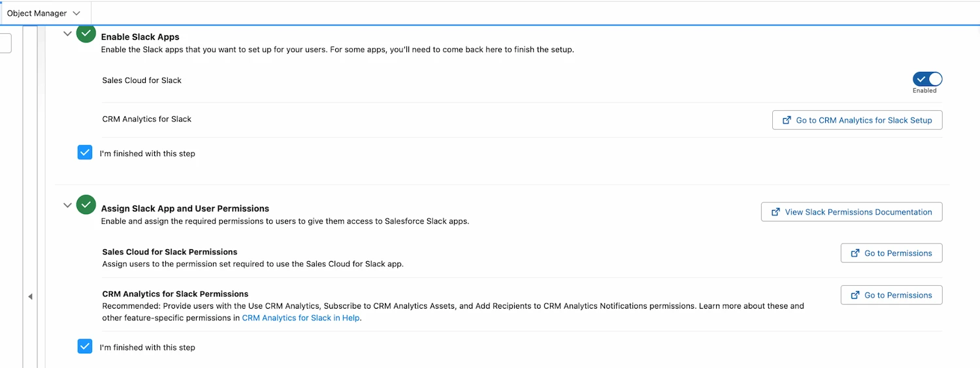Viewport: 980px width, 368px height.
Task: Click the CRM Analytics for Slack Permissions label
Action: coord(176,294)
